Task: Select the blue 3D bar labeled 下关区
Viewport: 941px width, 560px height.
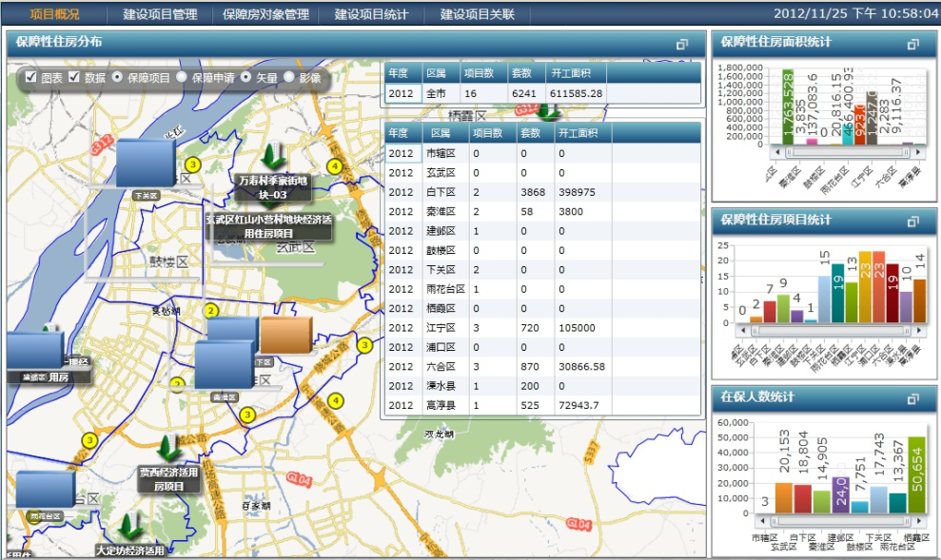Action: 146,164
